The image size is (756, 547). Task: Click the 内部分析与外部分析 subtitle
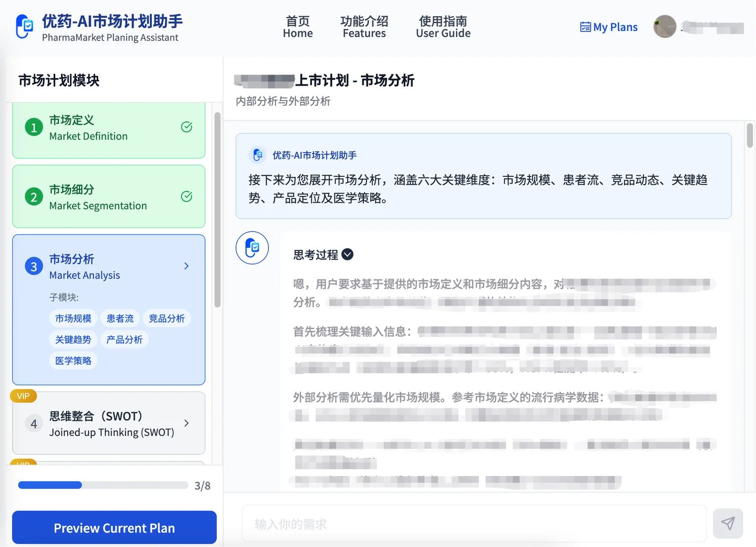coord(283,101)
